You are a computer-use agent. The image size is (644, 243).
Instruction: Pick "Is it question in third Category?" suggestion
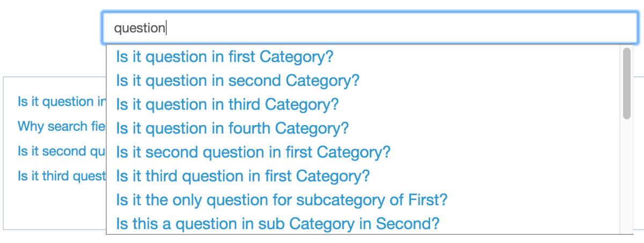[x=228, y=104]
